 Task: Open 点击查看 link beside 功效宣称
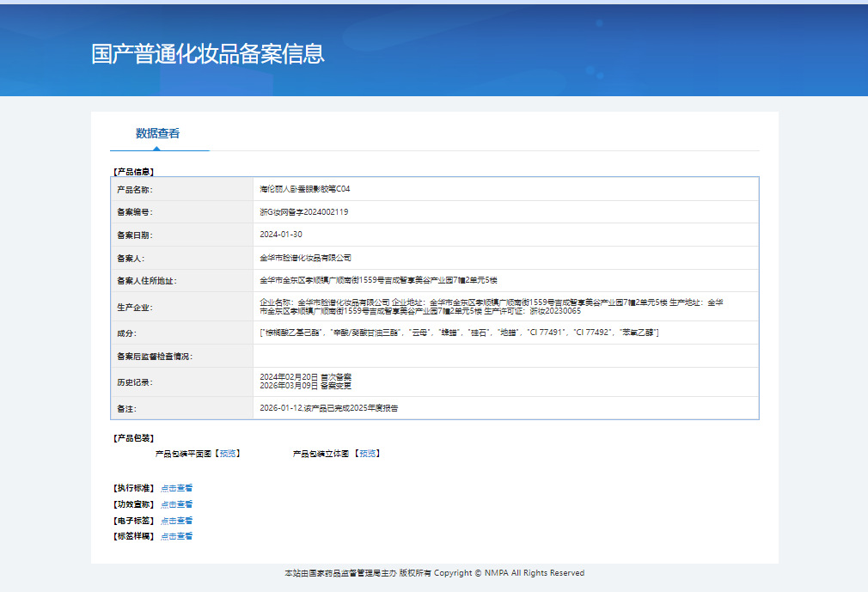176,504
